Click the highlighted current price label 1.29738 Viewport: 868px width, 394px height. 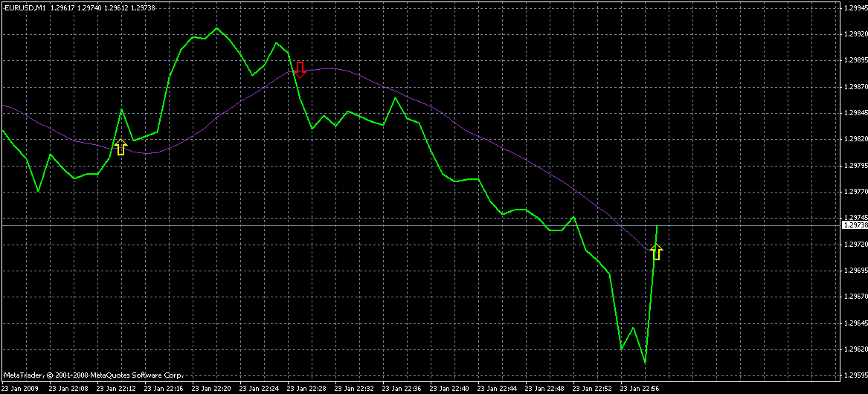[x=854, y=225]
